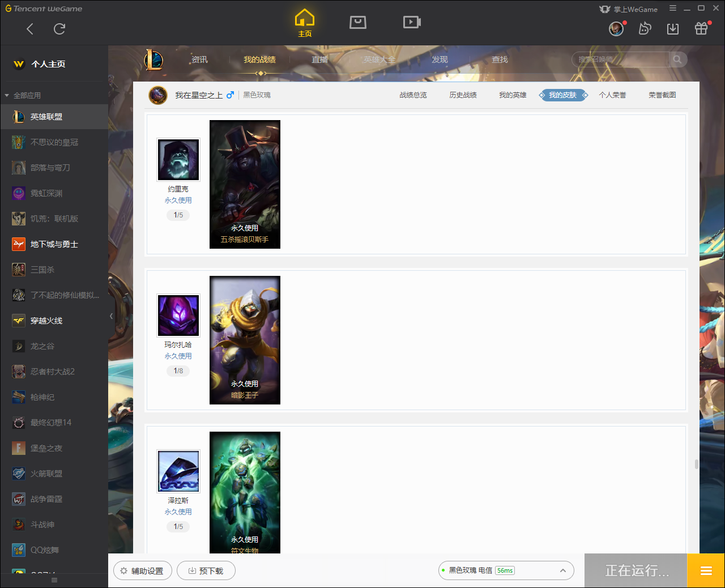Open the 斗战神 game entry
This screenshot has width=725, height=588.
click(x=54, y=525)
